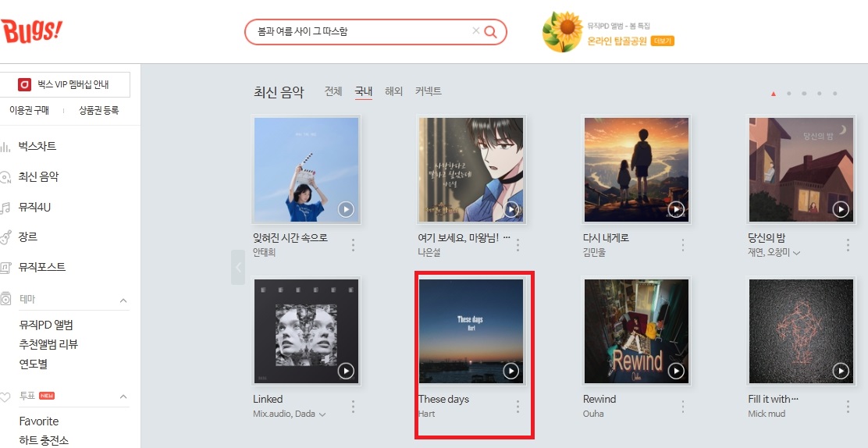Image resolution: width=868 pixels, height=448 pixels.
Task: Open the kebab menu for These days
Action: pyautogui.click(x=518, y=407)
